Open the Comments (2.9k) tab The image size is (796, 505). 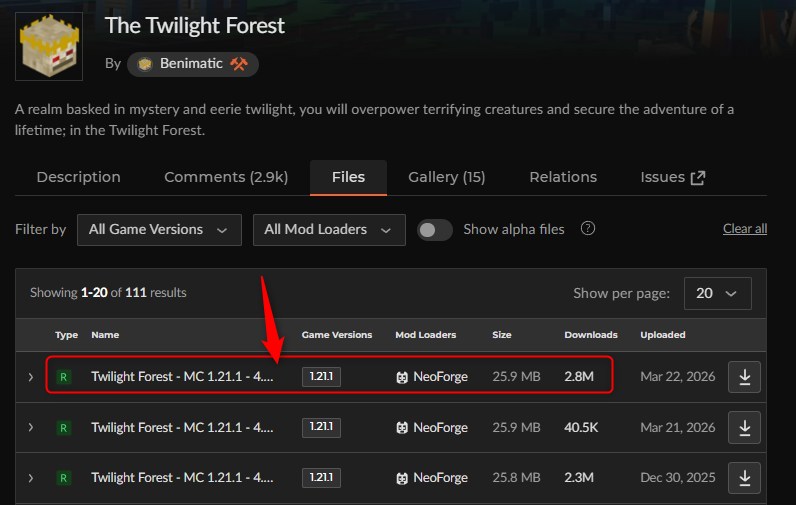(226, 177)
